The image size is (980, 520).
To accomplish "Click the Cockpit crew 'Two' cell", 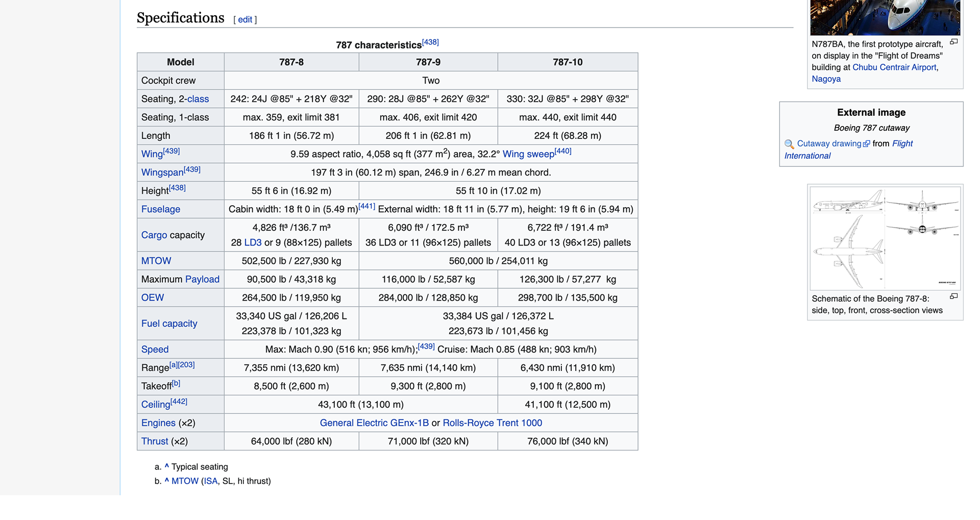I will [431, 81].
